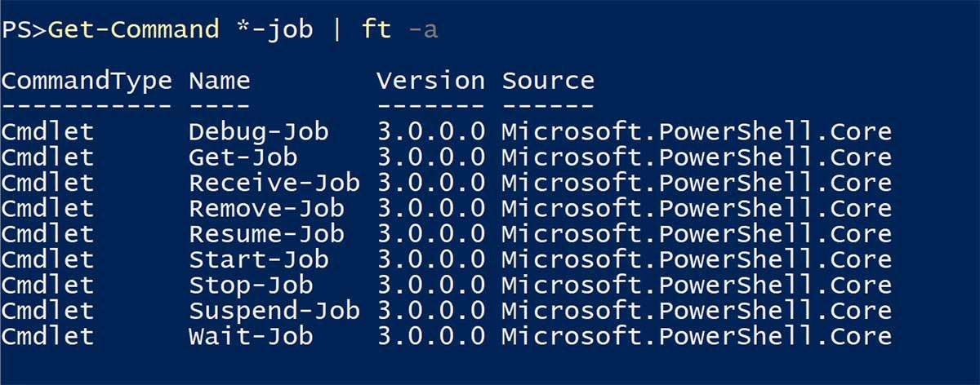The image size is (980, 385).
Task: Click the Get-Command text in the prompt
Action: [x=133, y=30]
